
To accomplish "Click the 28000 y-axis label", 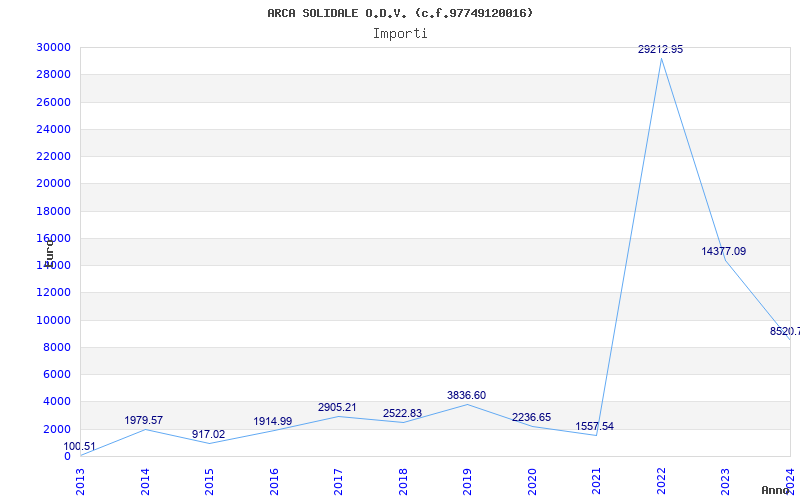I will 53,74.
